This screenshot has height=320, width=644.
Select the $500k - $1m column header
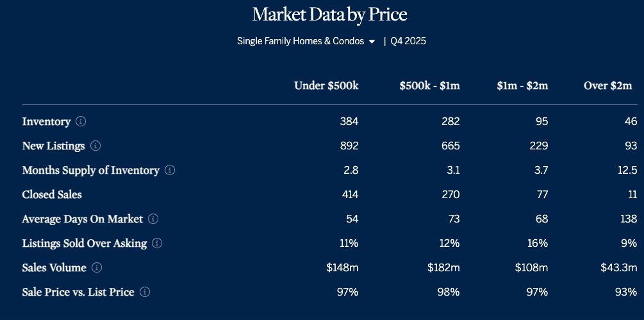click(x=429, y=85)
